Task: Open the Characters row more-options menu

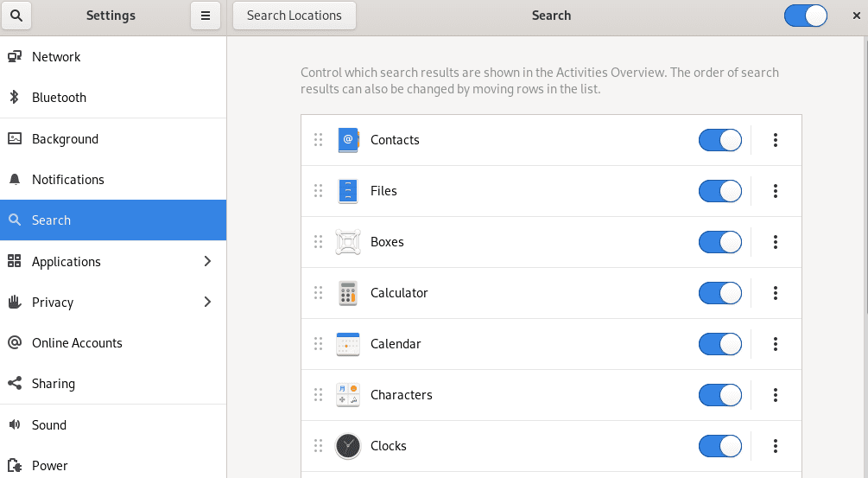Action: tap(776, 395)
